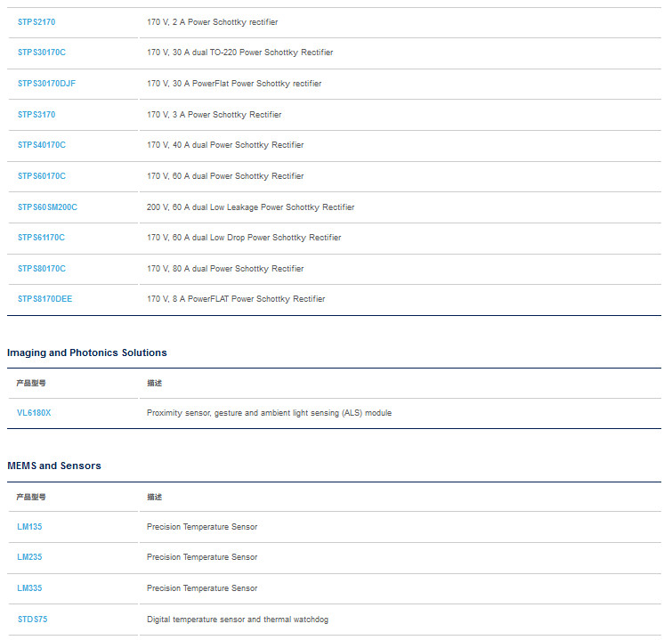The width and height of the screenshot is (672, 640).
Task: Open the STPS80170C product link
Action: coord(42,269)
